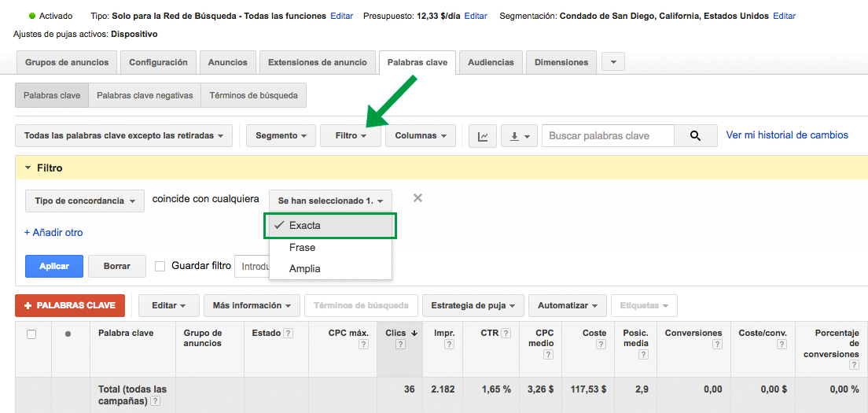This screenshot has width=868, height=413.
Task: Click the red + PALABRAS CLAVE button
Action: point(70,305)
